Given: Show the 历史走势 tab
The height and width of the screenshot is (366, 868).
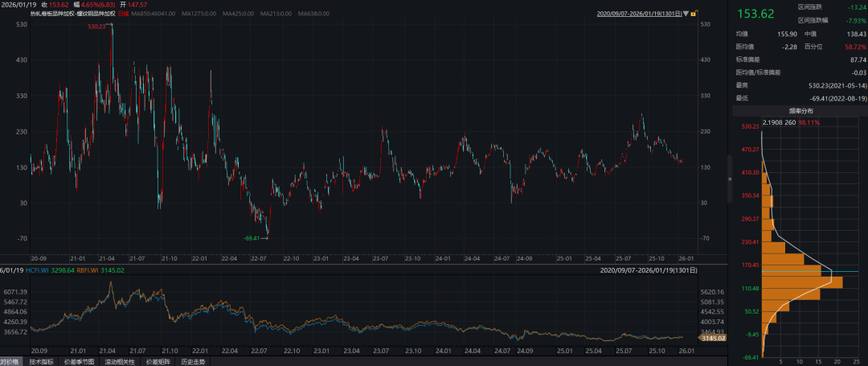Looking at the screenshot, I should [191, 361].
